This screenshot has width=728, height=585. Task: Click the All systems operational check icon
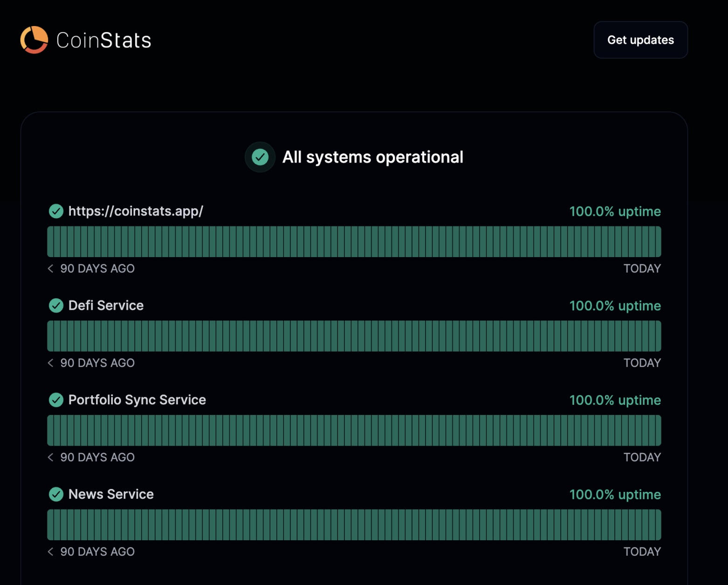pyautogui.click(x=260, y=157)
